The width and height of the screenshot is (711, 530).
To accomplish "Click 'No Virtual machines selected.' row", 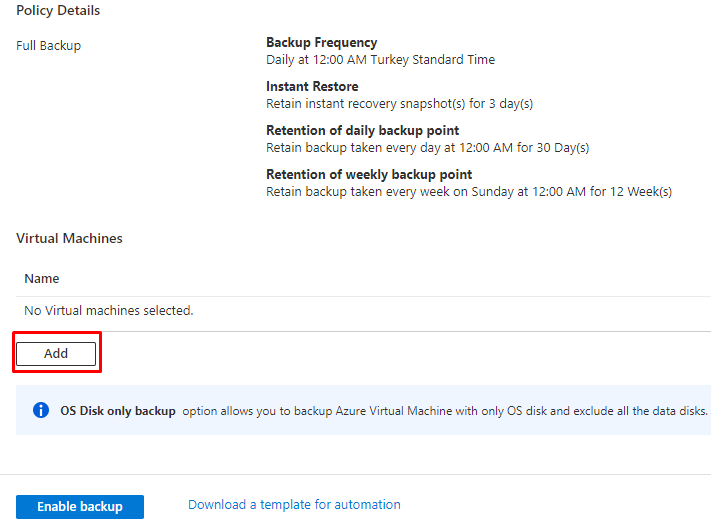I will pos(363,311).
